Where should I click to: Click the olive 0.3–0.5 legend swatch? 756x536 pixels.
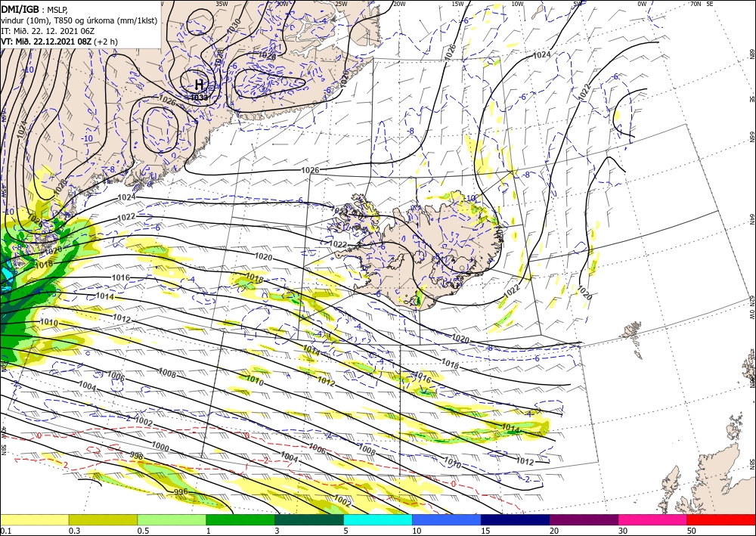tap(103, 519)
